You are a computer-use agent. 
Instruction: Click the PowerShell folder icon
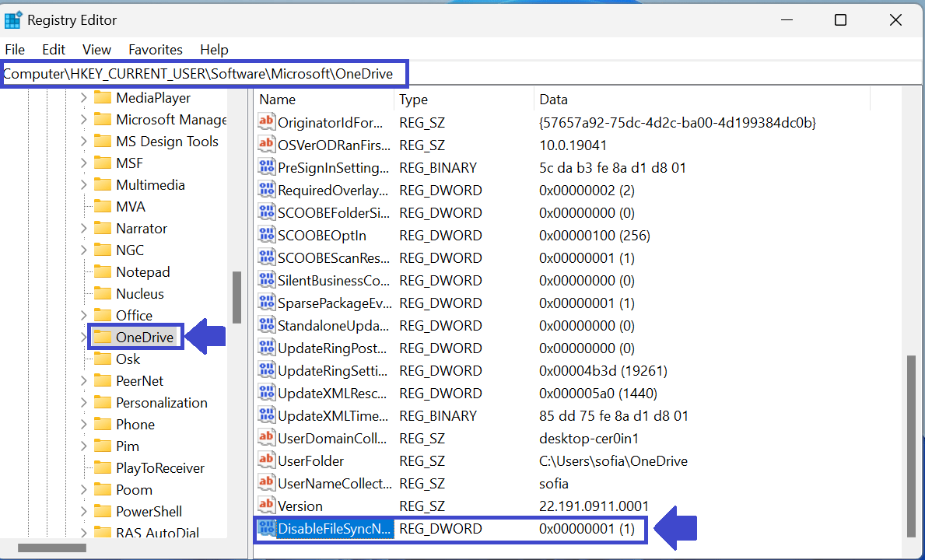(103, 511)
